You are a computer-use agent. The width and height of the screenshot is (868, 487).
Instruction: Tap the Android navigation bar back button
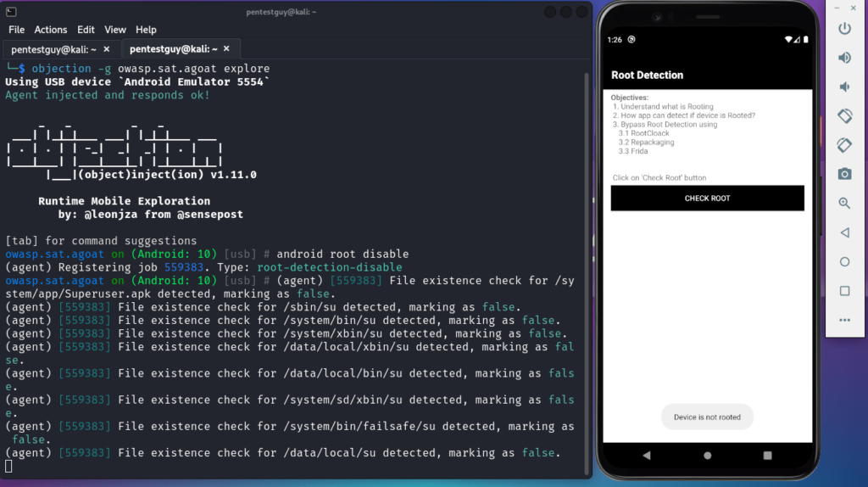(x=647, y=456)
